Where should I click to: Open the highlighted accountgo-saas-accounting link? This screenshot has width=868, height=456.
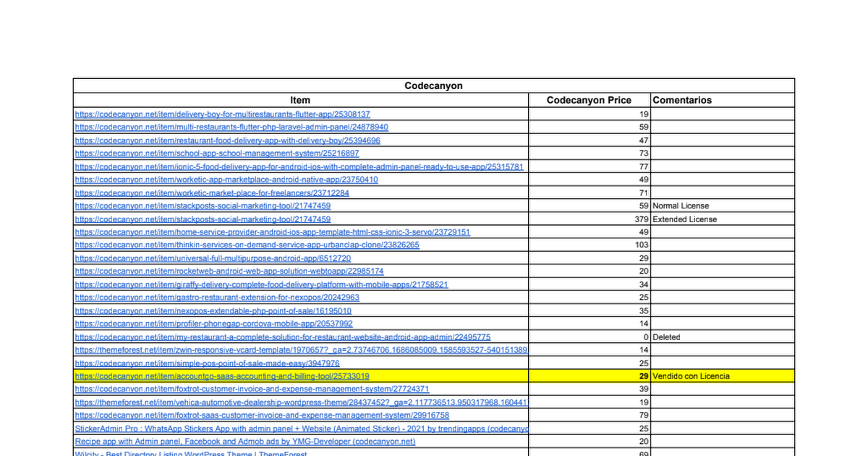pyautogui.click(x=222, y=376)
